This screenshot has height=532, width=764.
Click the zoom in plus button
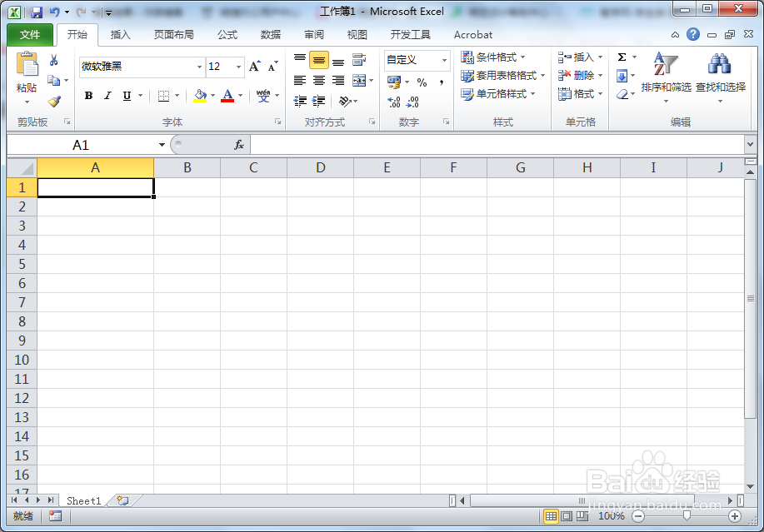[x=735, y=516]
